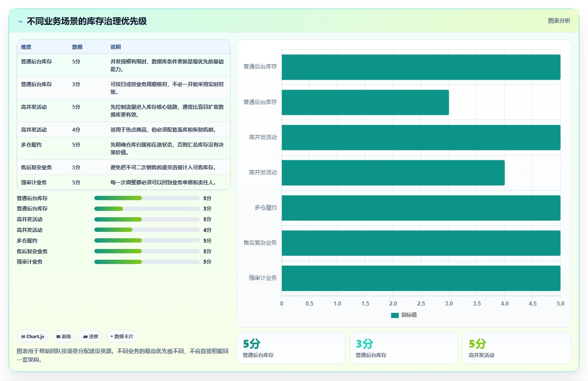Select the 表格 tag
588x381 pixels.
tap(63, 336)
